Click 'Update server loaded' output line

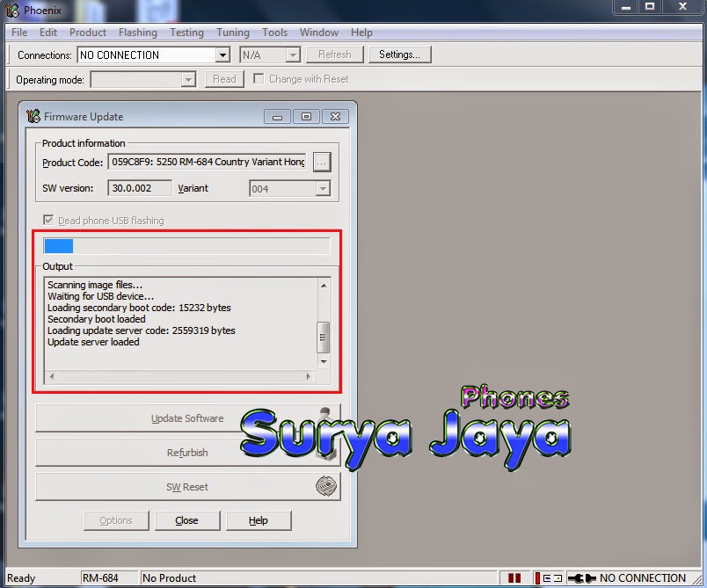click(93, 342)
